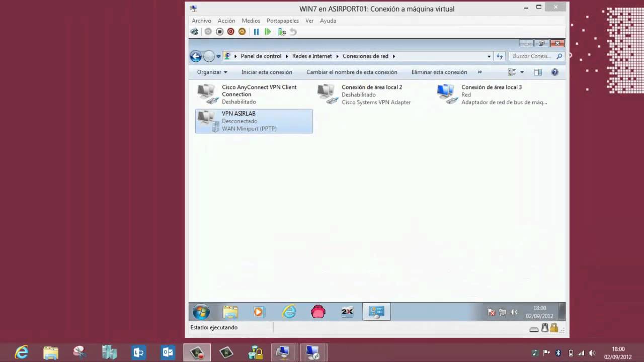The height and width of the screenshot is (362, 644).
Task: Open address bar history dropdown
Action: [x=489, y=56]
